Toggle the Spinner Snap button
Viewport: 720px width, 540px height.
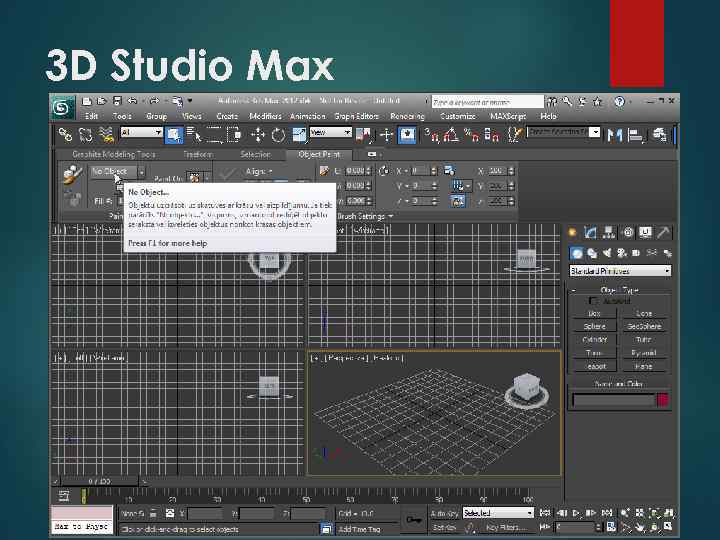[492, 135]
